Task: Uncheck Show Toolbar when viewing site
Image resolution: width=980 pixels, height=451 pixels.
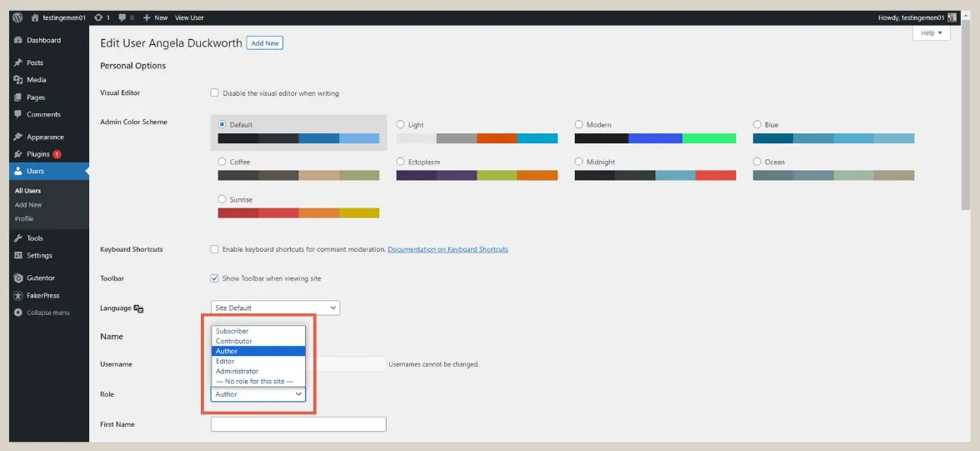Action: tap(214, 278)
